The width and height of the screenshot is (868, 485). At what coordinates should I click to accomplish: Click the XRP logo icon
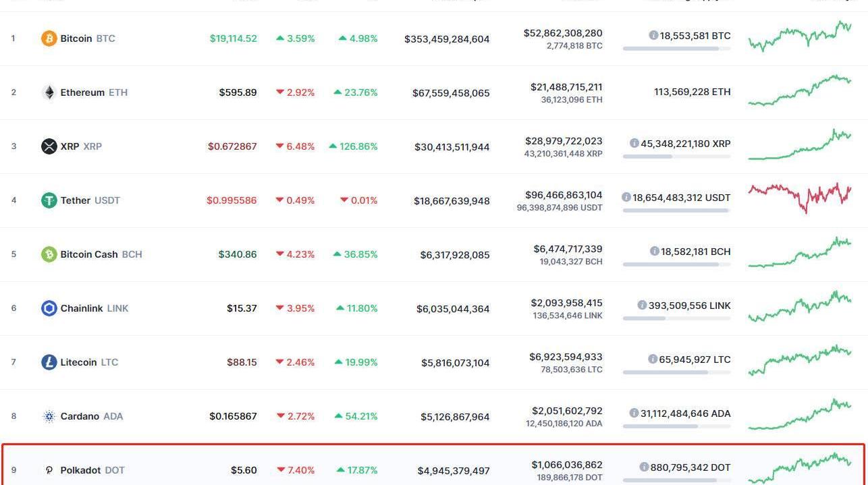pos(49,146)
